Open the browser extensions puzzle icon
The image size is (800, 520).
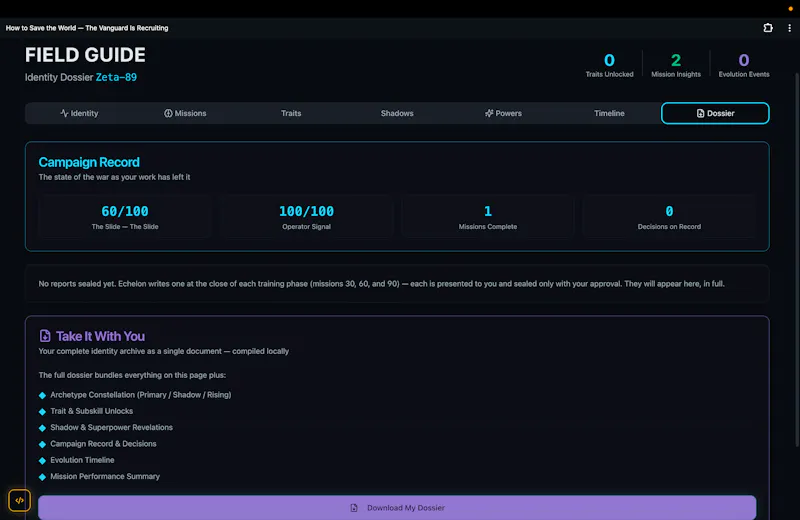(x=768, y=28)
